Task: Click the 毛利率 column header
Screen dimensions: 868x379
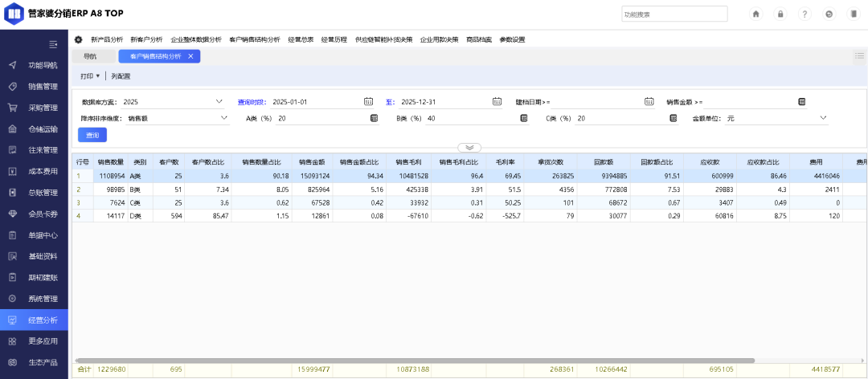Action: (x=505, y=162)
